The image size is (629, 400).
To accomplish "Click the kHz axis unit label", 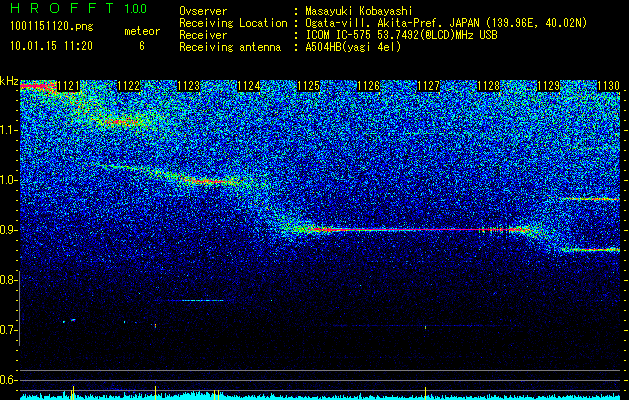I will [x=9, y=81].
